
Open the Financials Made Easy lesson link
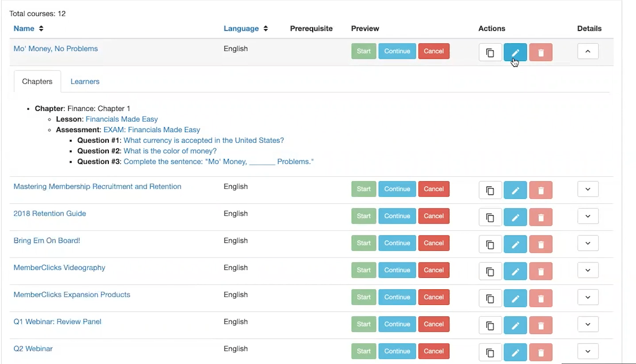(122, 119)
